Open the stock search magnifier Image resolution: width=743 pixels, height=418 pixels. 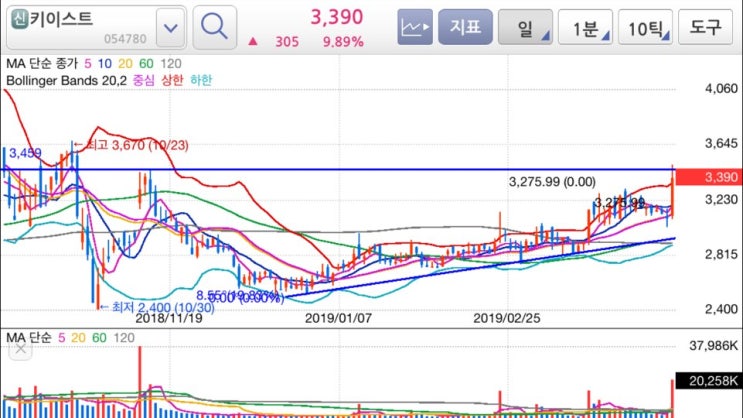pyautogui.click(x=215, y=27)
